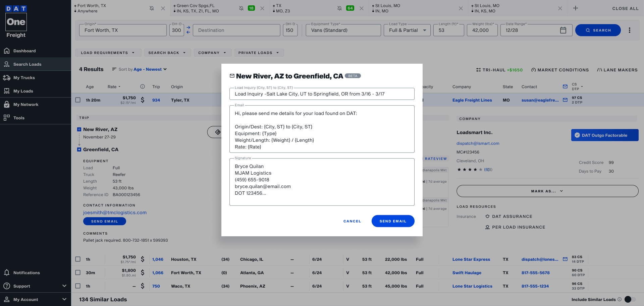The width and height of the screenshot is (644, 306).
Task: Expand the Private Loads filter
Action: 259,53
